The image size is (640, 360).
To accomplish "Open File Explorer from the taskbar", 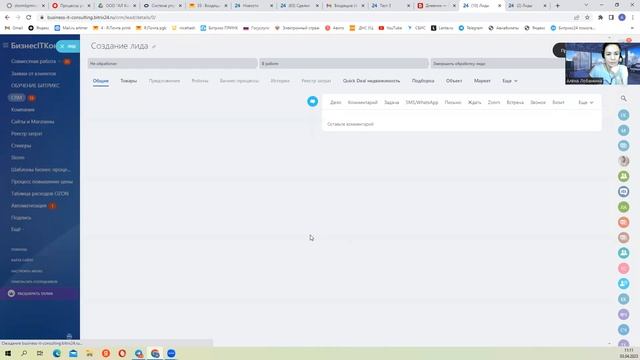I will (x=89, y=353).
